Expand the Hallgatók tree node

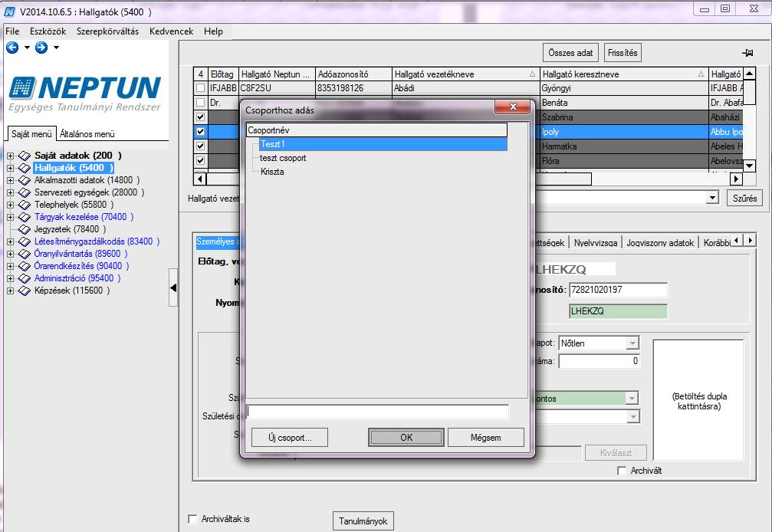[10, 168]
